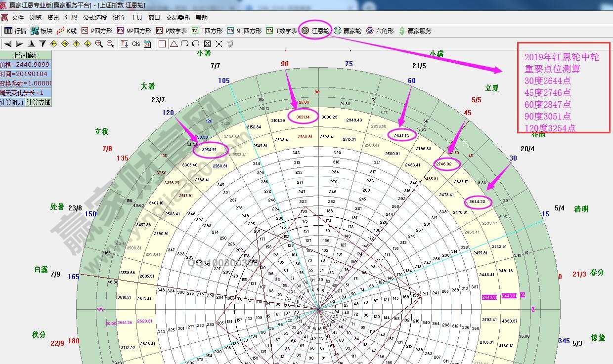Image resolution: width=613 pixels, height=364 pixels.
Task: Select the calendar date icon
Action: point(147,44)
